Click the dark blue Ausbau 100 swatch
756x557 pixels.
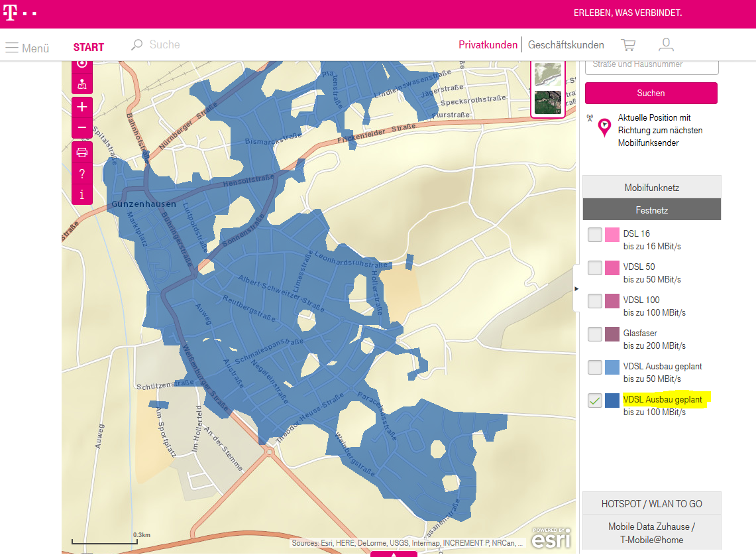(612, 401)
